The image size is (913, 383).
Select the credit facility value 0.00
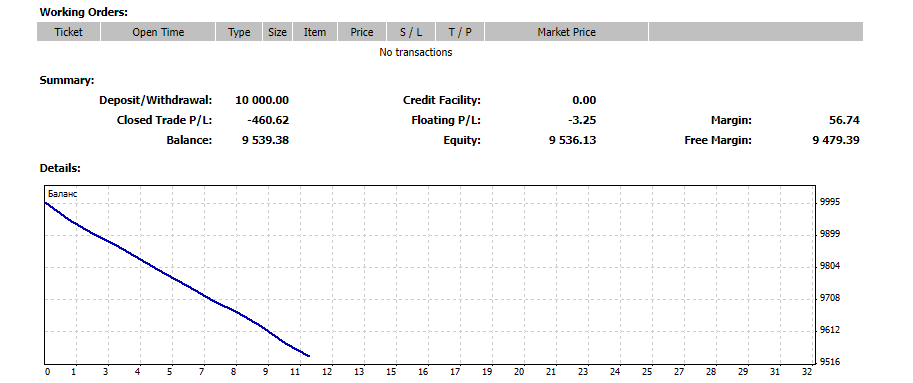point(584,100)
